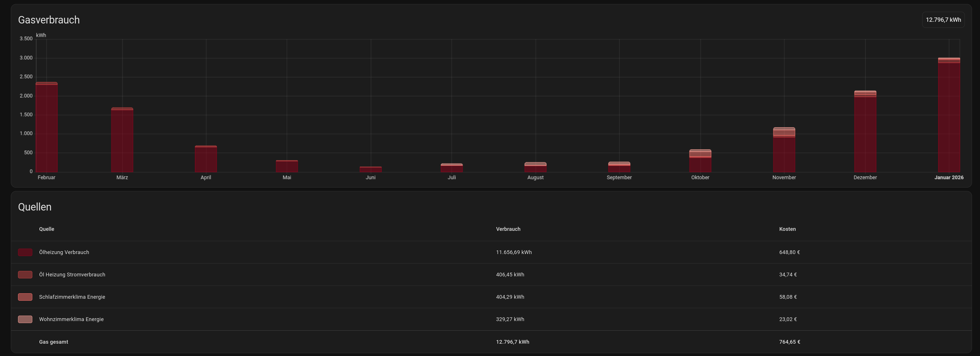The width and height of the screenshot is (980, 356).
Task: Click the Juni bar in the chart
Action: tap(370, 170)
